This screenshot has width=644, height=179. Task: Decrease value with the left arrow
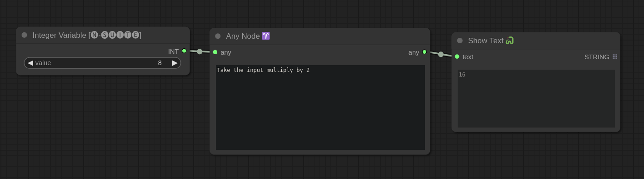30,63
